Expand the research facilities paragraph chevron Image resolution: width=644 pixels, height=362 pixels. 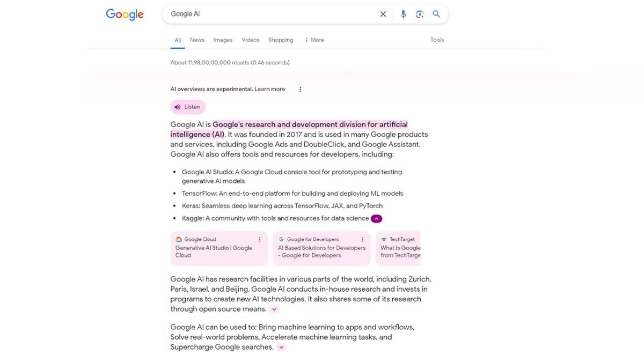pos(274,309)
